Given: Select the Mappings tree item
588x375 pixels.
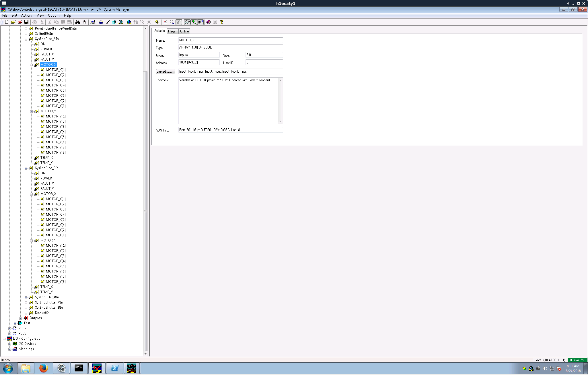Looking at the screenshot, I should point(26,349).
